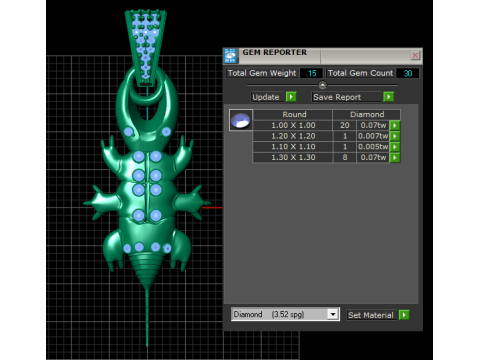
Task: Select the round gem thumbnail
Action: [241, 120]
